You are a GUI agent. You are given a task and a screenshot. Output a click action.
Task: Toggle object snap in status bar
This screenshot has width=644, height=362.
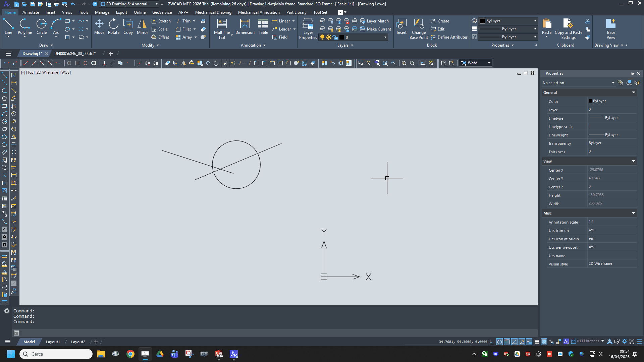click(x=507, y=342)
